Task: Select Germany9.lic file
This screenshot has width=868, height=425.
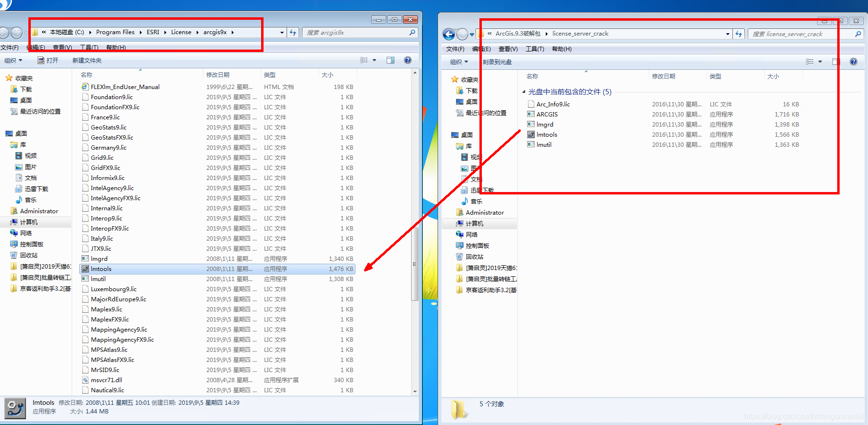Action: 109,147
